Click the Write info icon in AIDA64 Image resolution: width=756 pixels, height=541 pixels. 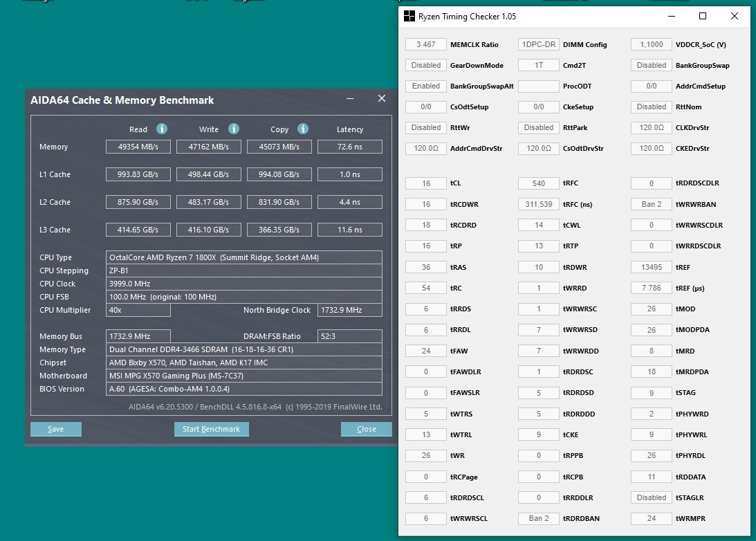click(x=234, y=129)
